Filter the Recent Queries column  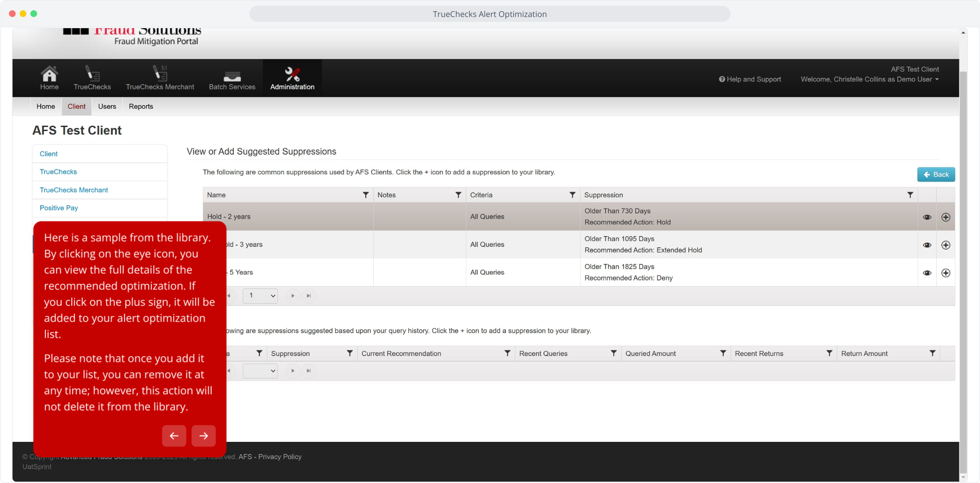tap(614, 353)
